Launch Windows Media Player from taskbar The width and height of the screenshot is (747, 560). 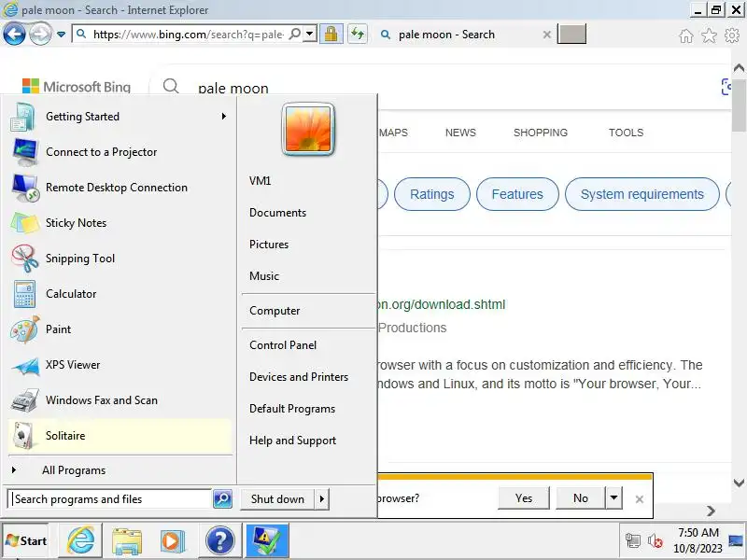[x=172, y=540]
